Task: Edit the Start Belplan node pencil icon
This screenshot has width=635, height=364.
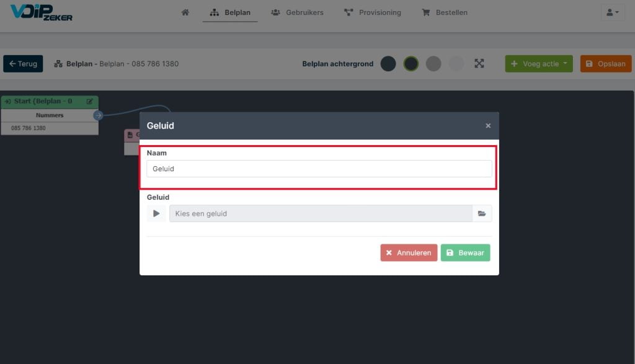Action: pyautogui.click(x=89, y=101)
